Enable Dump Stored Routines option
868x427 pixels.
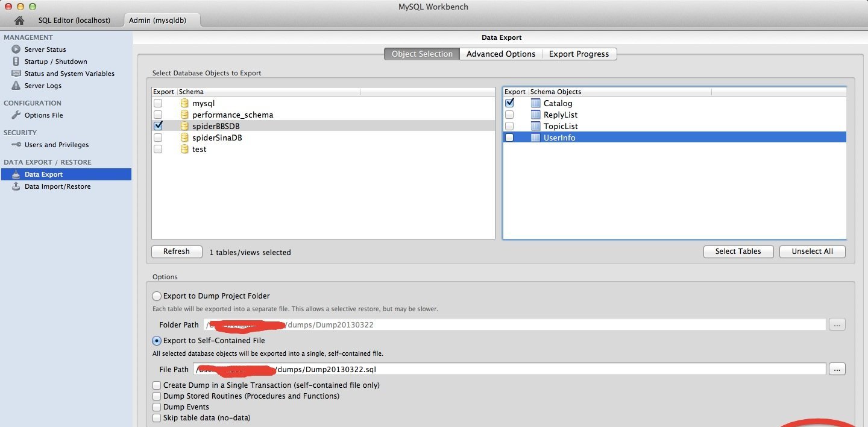point(157,396)
